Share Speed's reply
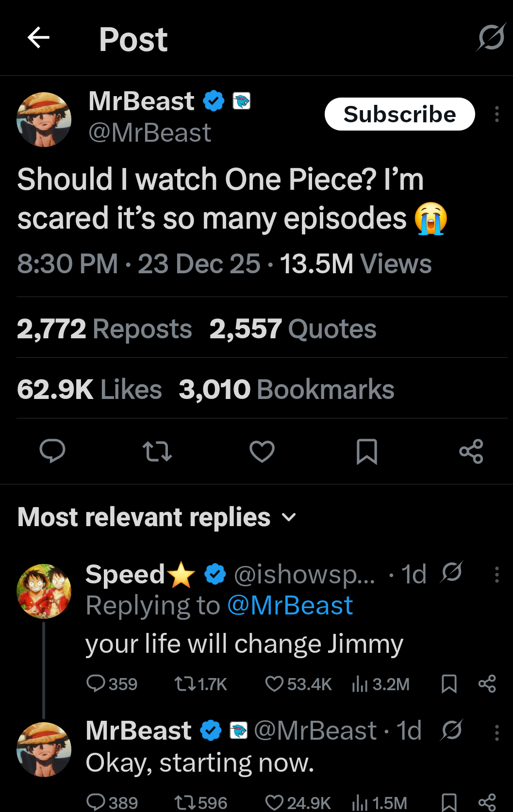Screen dimensions: 513x812 tap(487, 684)
